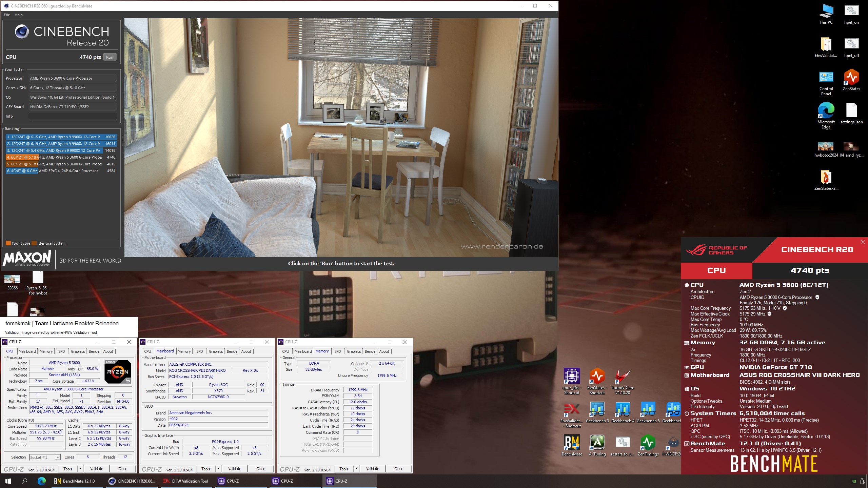
Task: Open Control Panel desktop icon
Action: pos(826,83)
